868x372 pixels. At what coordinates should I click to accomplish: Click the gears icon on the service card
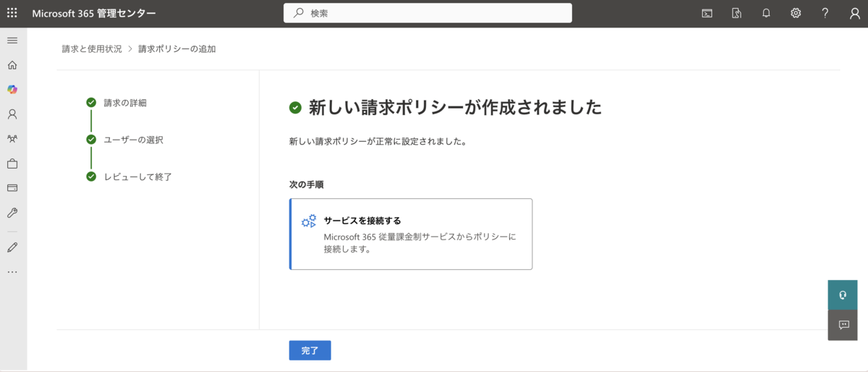pyautogui.click(x=309, y=221)
